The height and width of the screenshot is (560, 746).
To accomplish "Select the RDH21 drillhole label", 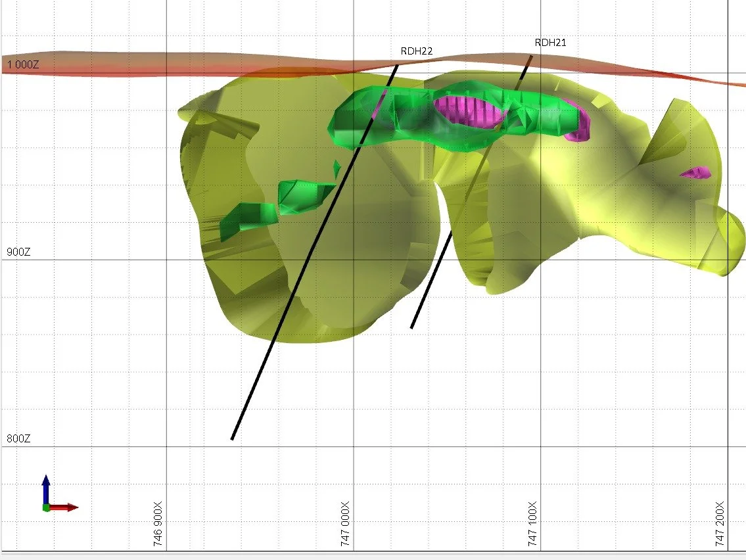I will pos(550,42).
